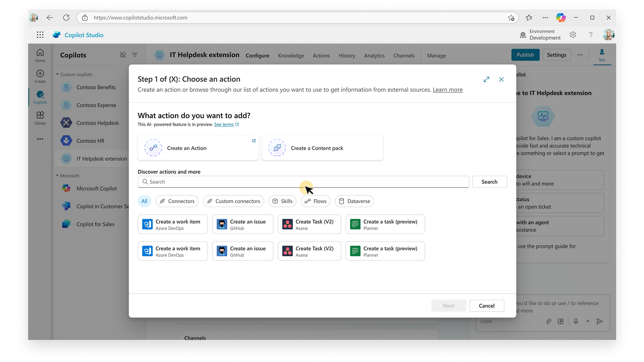Click the Publish button
The image size is (644, 362).
click(525, 55)
